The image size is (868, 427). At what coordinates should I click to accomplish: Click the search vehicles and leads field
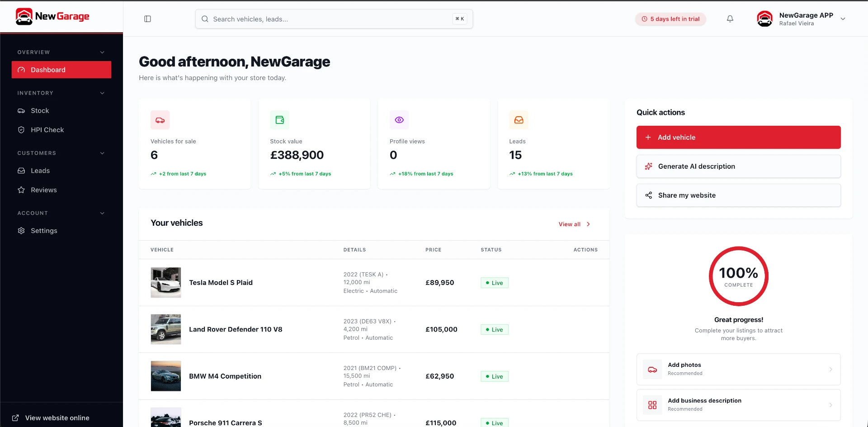(x=334, y=19)
